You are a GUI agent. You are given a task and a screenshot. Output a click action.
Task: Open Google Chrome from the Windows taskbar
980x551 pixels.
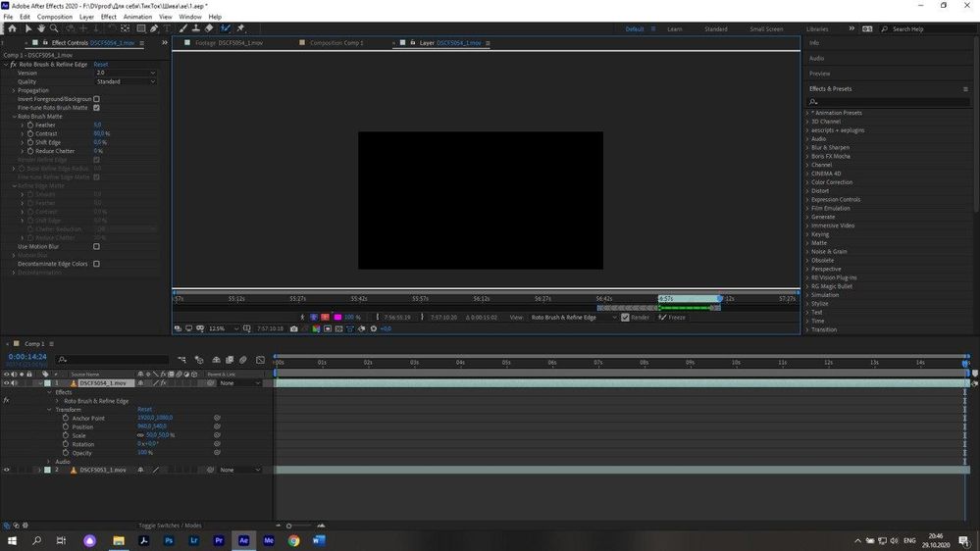coord(293,540)
